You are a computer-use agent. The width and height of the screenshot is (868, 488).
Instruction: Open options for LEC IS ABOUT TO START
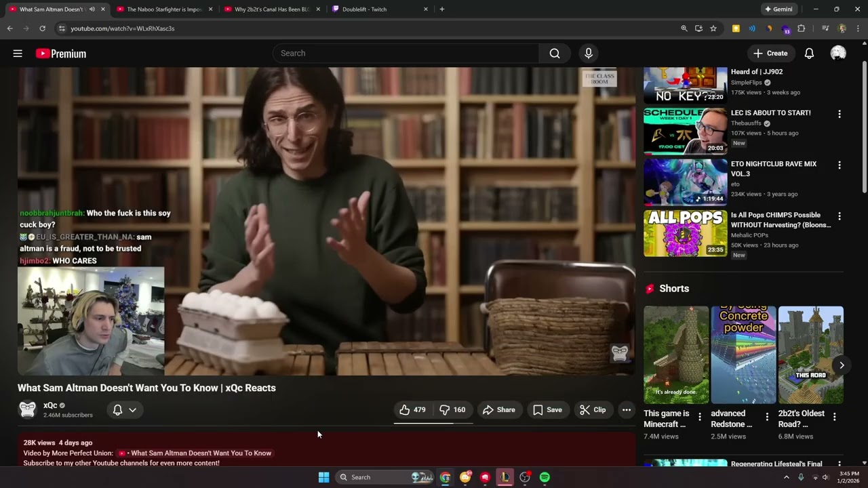point(840,114)
